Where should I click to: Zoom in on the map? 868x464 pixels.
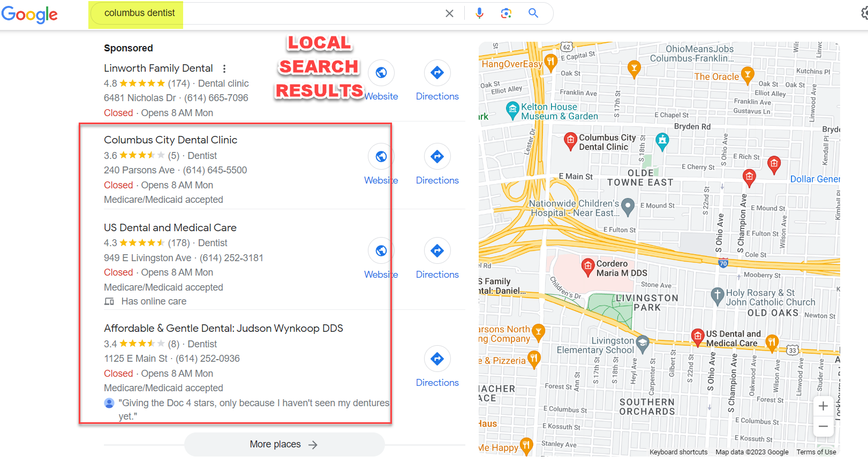pos(824,406)
